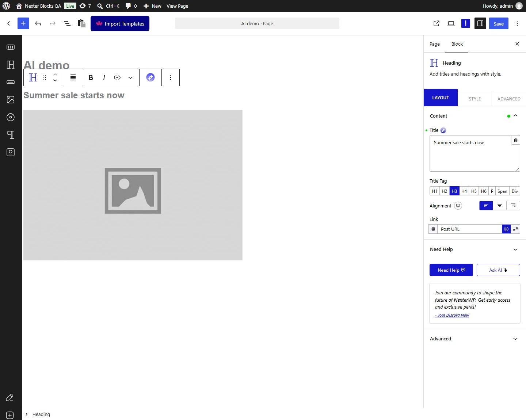526x420 pixels.
Task: Open the ADVANCED tab
Action: pyautogui.click(x=509, y=99)
